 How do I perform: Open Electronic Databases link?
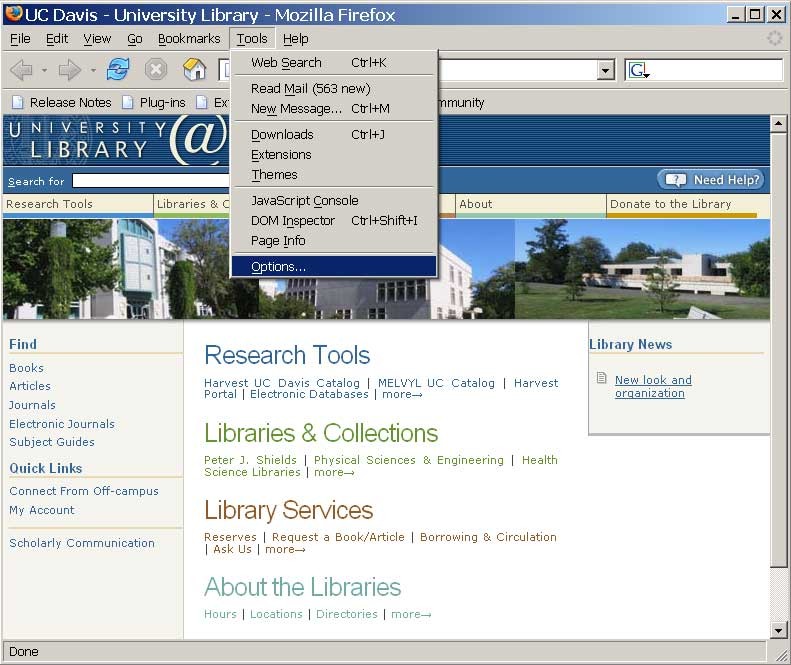tap(309, 394)
